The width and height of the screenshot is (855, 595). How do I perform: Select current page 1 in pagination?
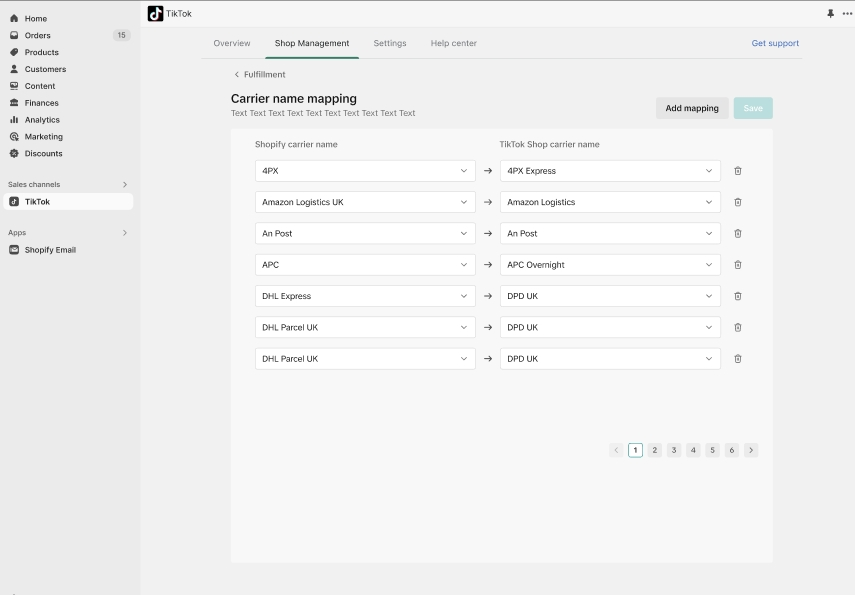635,450
